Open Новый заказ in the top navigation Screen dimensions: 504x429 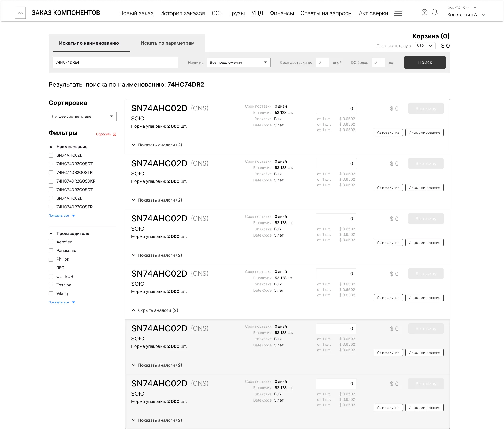point(136,13)
